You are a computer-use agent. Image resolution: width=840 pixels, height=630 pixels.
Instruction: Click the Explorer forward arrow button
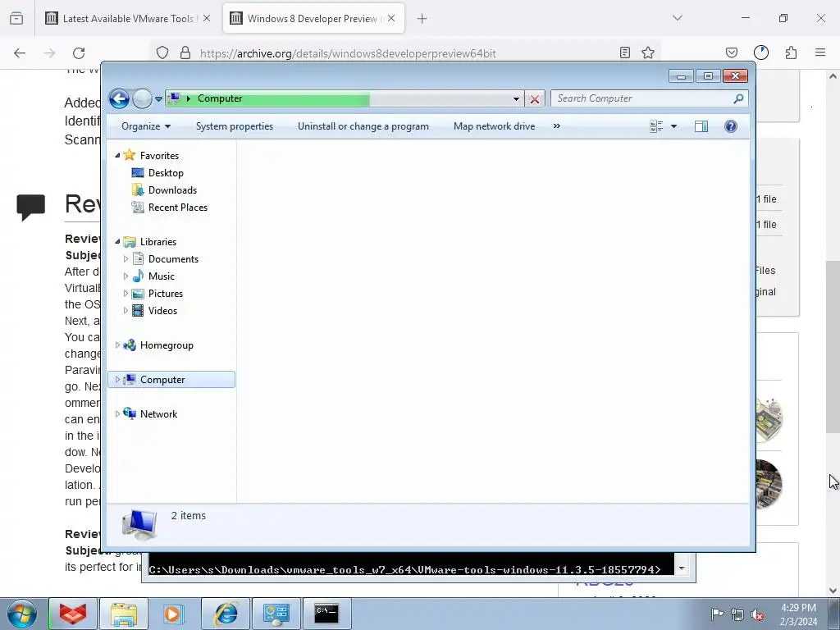click(x=142, y=98)
